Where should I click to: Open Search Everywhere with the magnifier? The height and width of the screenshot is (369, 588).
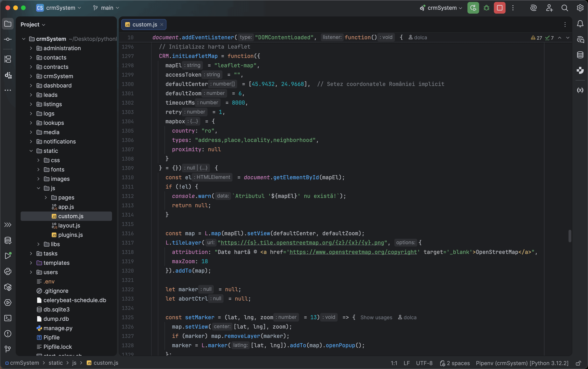click(564, 8)
